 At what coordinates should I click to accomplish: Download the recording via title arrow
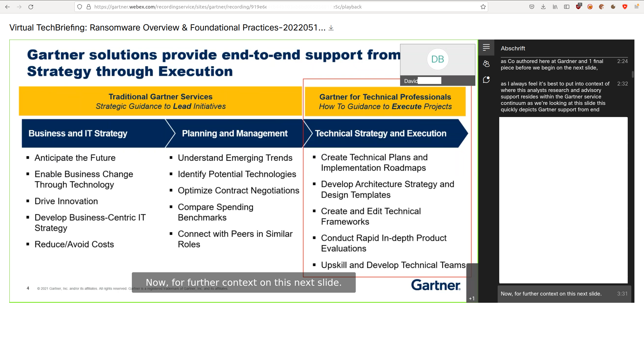(x=331, y=28)
